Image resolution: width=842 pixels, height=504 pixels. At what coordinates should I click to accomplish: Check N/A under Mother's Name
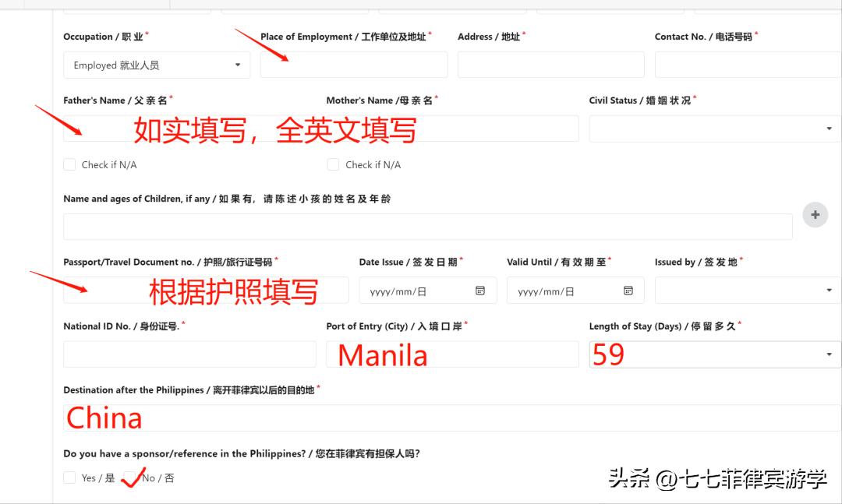point(334,165)
